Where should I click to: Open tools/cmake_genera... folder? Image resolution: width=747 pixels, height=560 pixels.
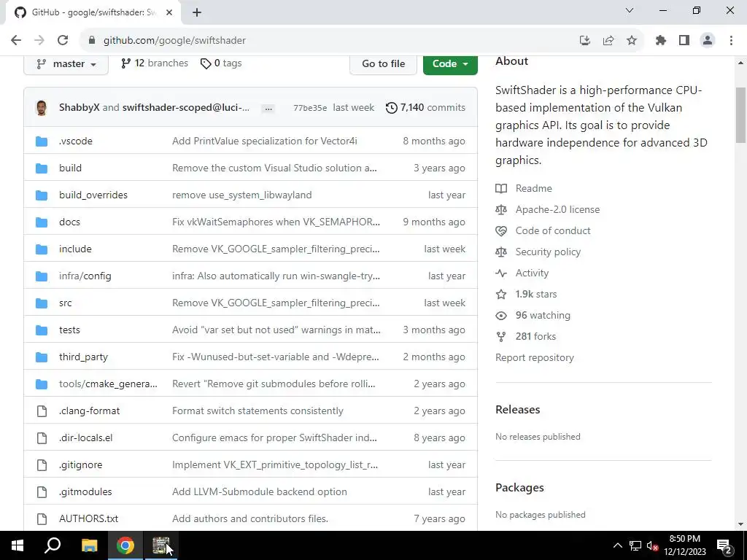pyautogui.click(x=108, y=384)
